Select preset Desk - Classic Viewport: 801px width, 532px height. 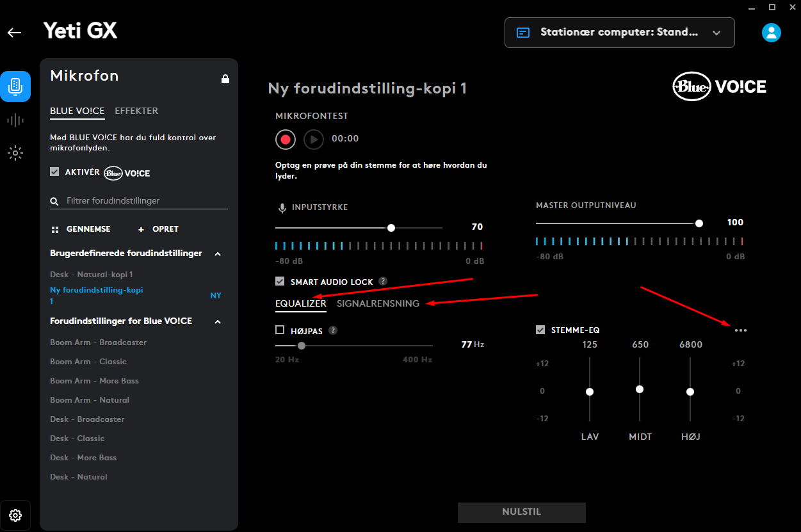click(77, 439)
